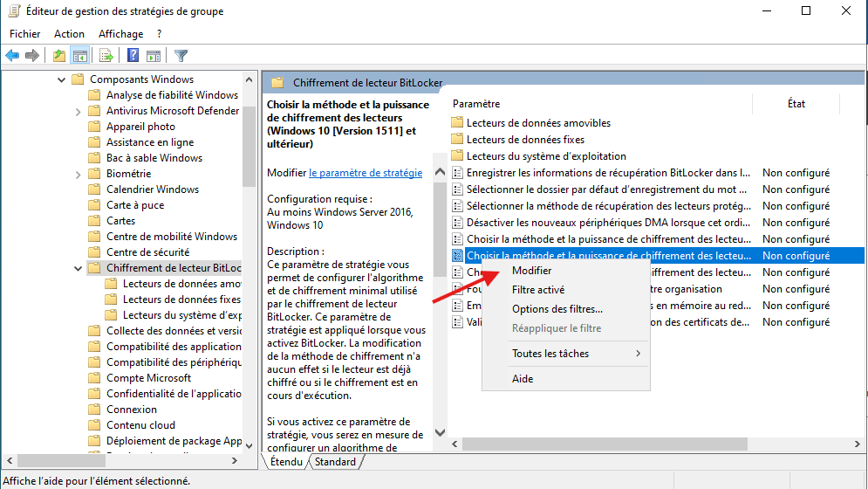Click the Back arrow toolbar icon

coord(12,55)
